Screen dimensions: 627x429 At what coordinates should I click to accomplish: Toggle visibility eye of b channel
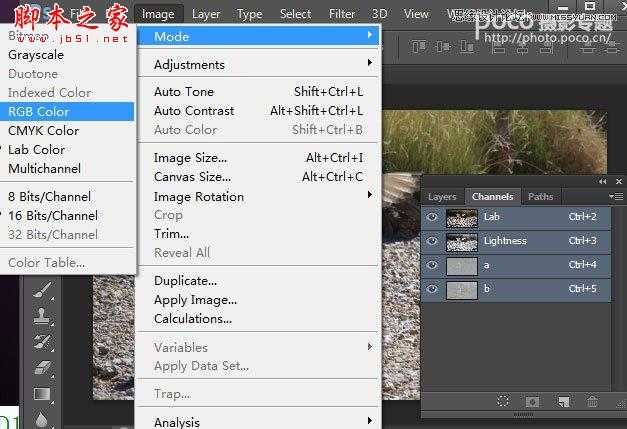(432, 289)
